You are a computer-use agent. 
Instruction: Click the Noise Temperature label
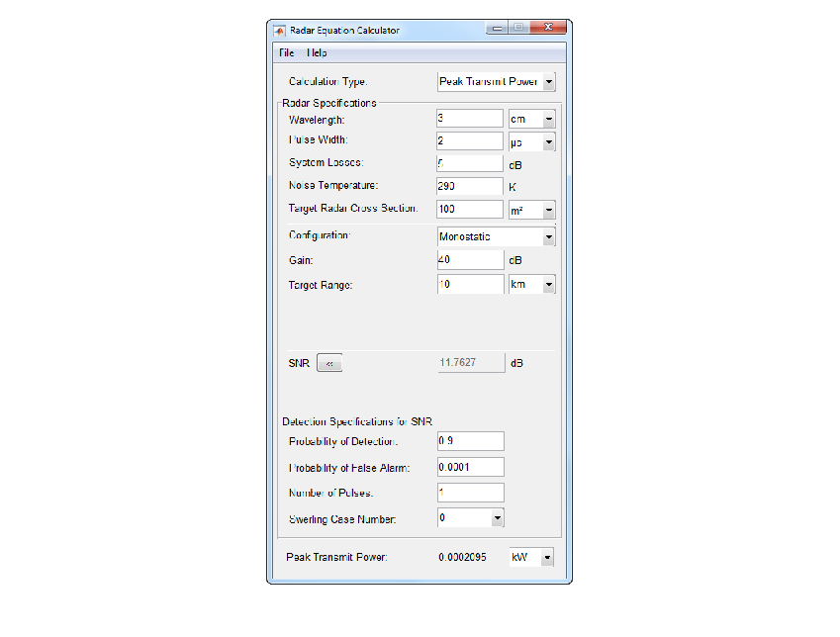point(333,185)
